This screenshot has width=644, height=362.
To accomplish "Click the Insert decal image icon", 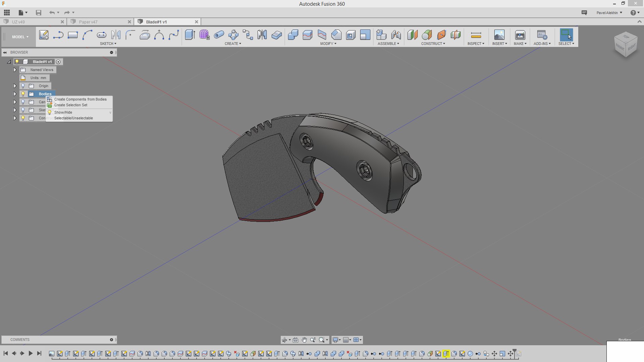I will (x=499, y=35).
